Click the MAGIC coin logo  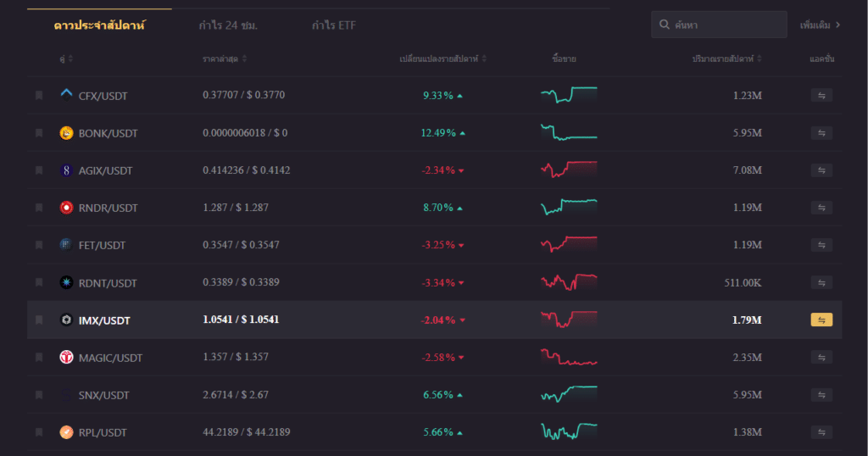coord(66,357)
